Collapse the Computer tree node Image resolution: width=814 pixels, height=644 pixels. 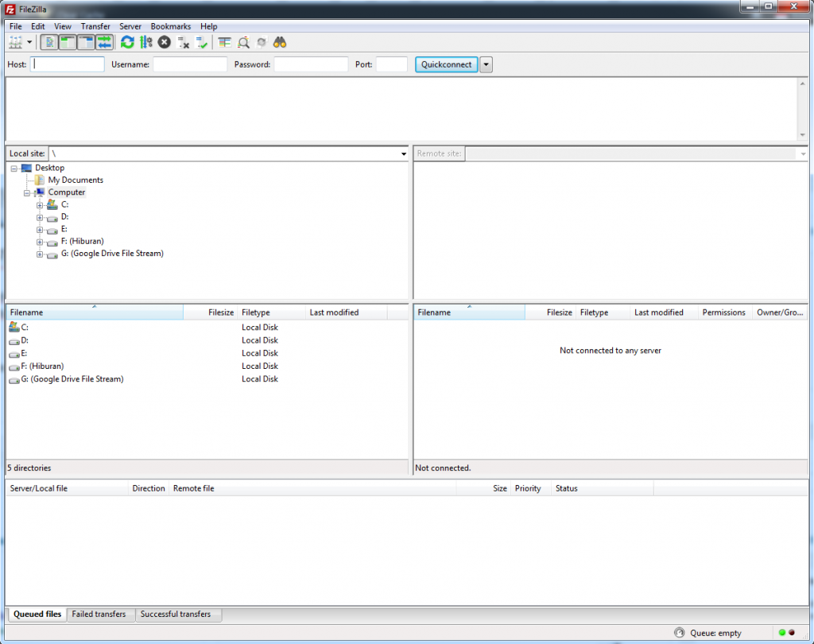point(27,192)
